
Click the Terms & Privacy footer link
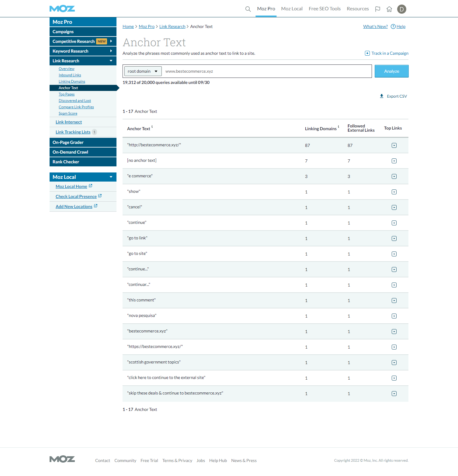tap(177, 460)
